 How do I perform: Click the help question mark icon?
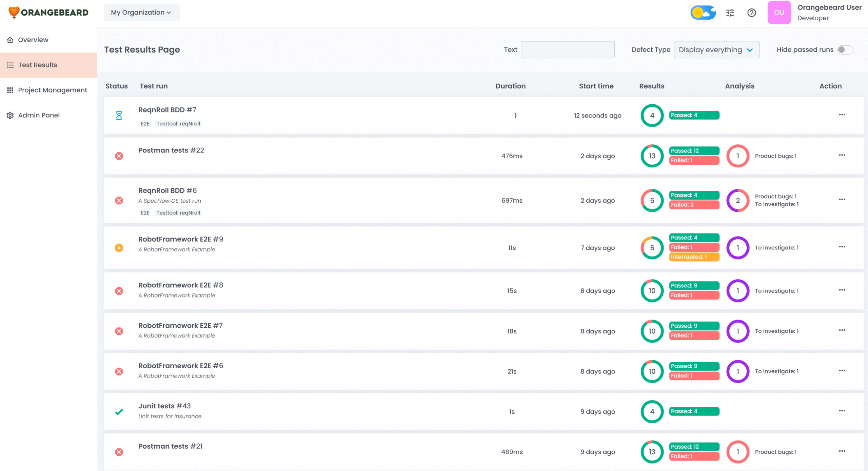(x=751, y=13)
